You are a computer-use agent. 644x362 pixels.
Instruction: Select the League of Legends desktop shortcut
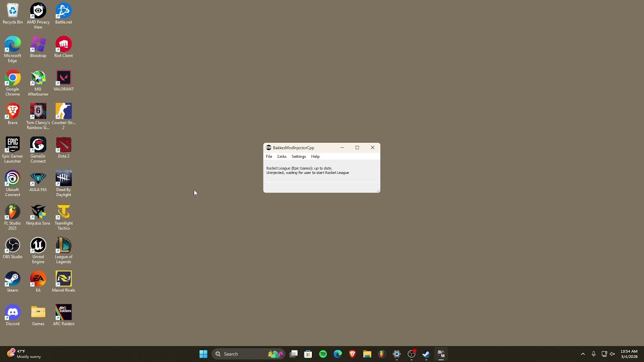[x=63, y=251]
